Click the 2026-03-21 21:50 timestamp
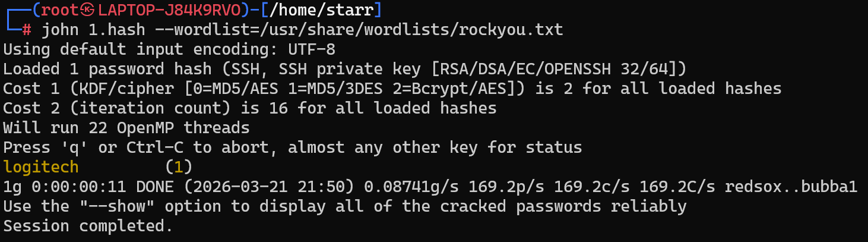Viewport: 868px width, 242px height. click(x=264, y=187)
